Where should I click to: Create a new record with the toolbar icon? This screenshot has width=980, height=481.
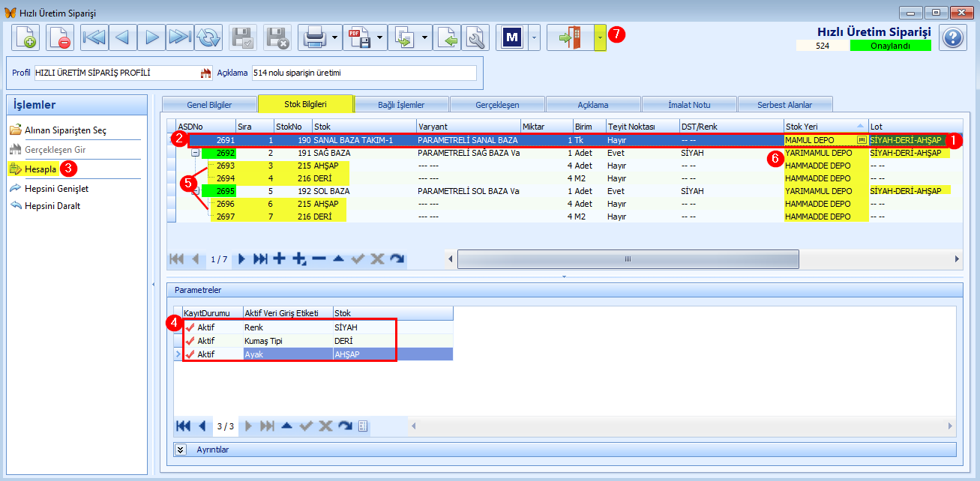(25, 37)
